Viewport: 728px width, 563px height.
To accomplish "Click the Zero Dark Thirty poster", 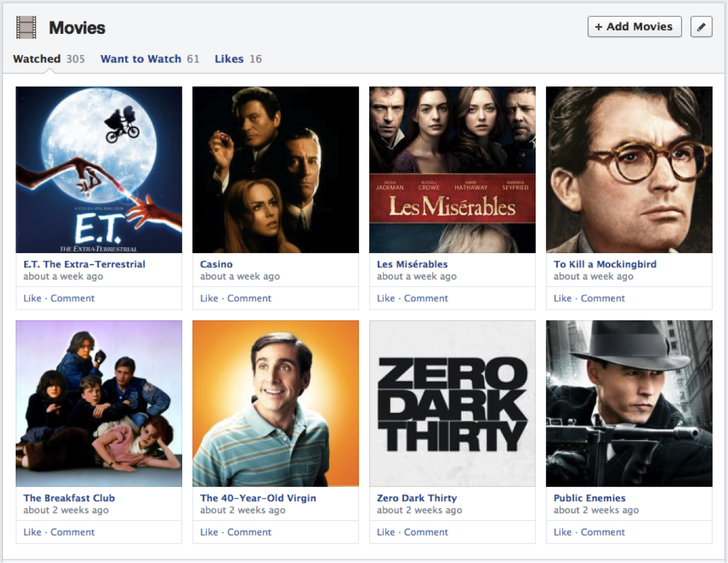I will pos(452,403).
